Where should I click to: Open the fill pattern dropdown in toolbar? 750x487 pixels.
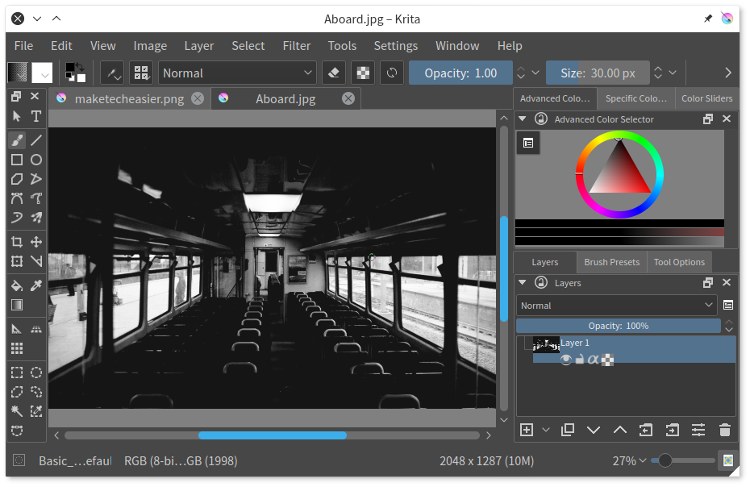42,73
